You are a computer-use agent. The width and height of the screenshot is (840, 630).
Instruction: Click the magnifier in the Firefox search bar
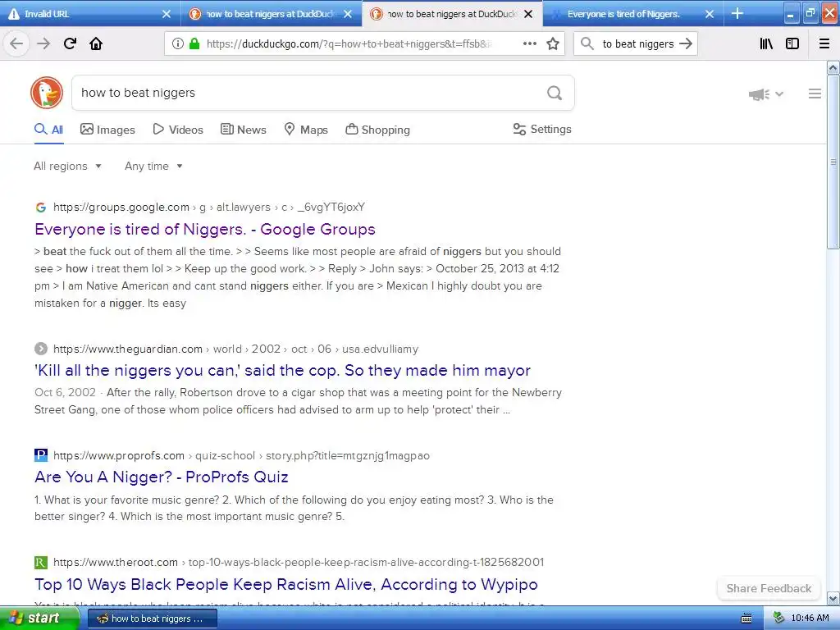pyautogui.click(x=587, y=43)
